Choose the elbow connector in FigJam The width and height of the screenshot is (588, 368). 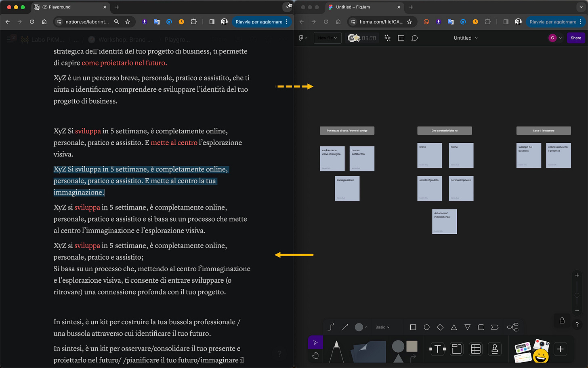(x=331, y=327)
